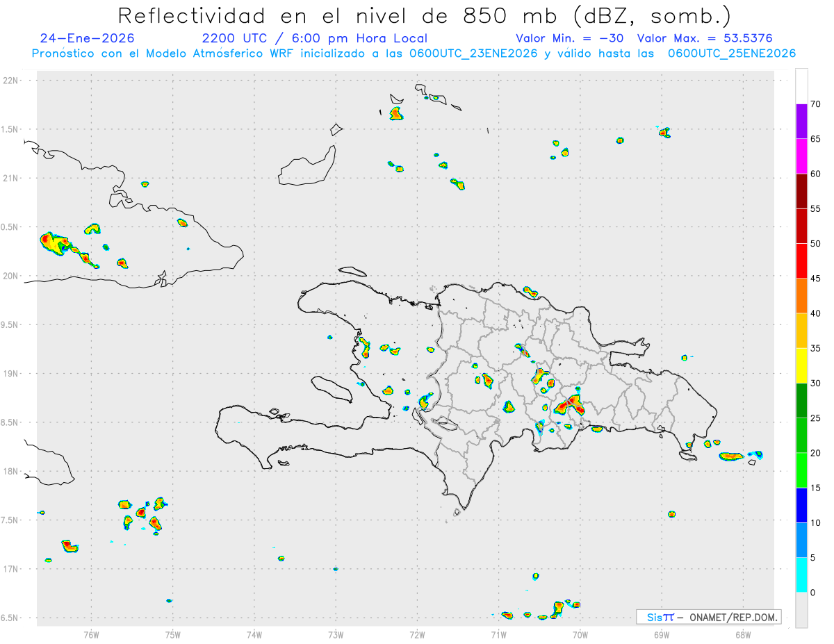
Task: Click the colorbar tick label '70'
Action: point(815,104)
